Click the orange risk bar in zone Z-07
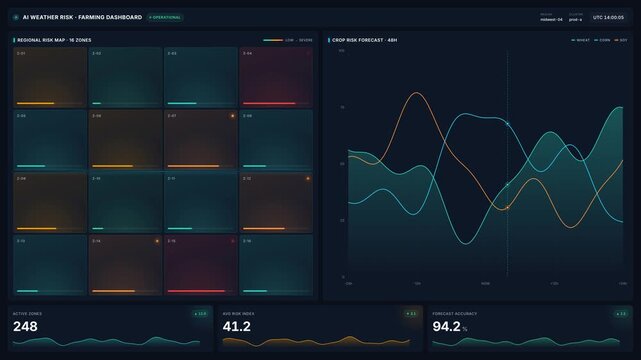641x360 pixels. [x=193, y=166]
